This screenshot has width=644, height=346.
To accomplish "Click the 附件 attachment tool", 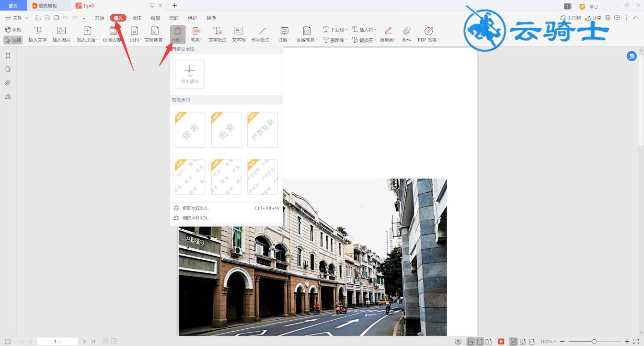I will pyautogui.click(x=407, y=34).
